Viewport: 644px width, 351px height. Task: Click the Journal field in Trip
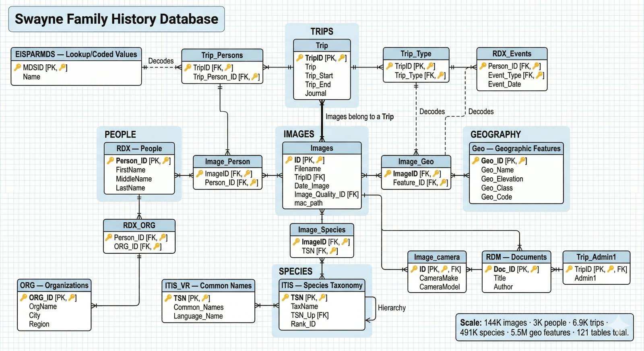(316, 93)
